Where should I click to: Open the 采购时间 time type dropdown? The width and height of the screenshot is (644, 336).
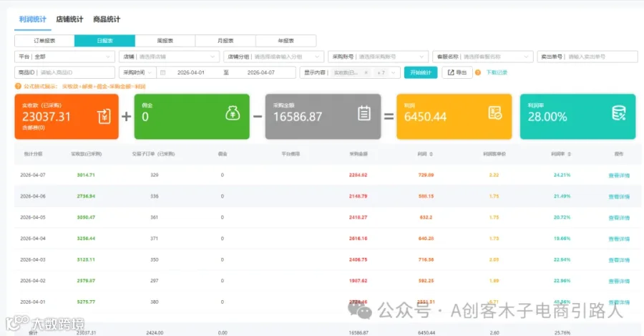pyautogui.click(x=137, y=72)
